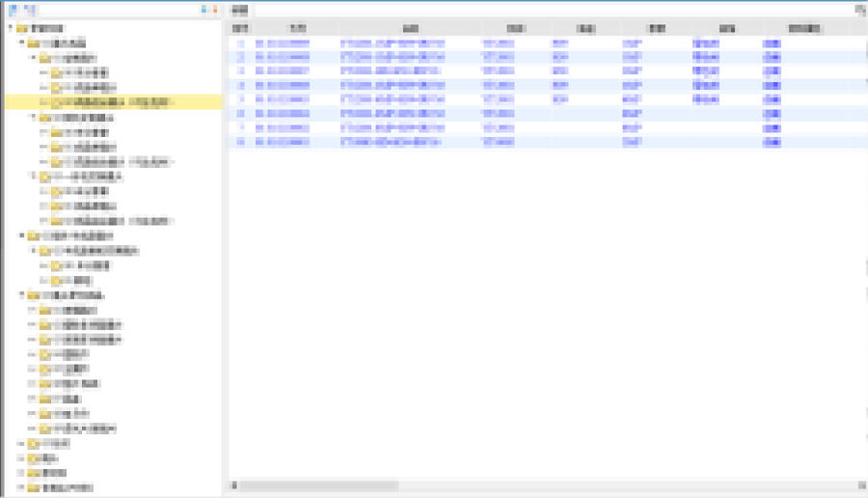
Task: Click the icon at the top-right corner of the table panel
Action: (x=861, y=10)
